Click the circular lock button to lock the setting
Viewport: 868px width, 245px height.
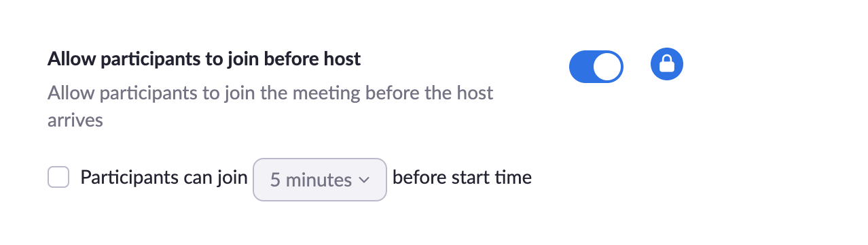[667, 65]
